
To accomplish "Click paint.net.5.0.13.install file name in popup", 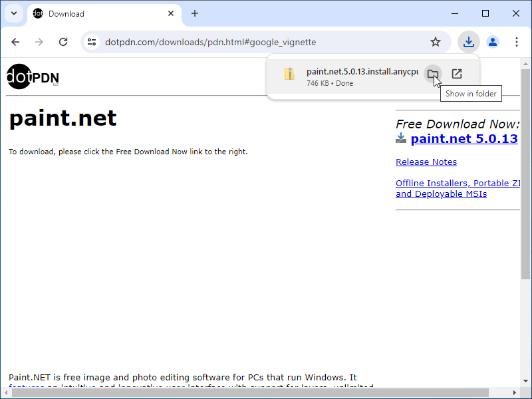I will click(362, 72).
